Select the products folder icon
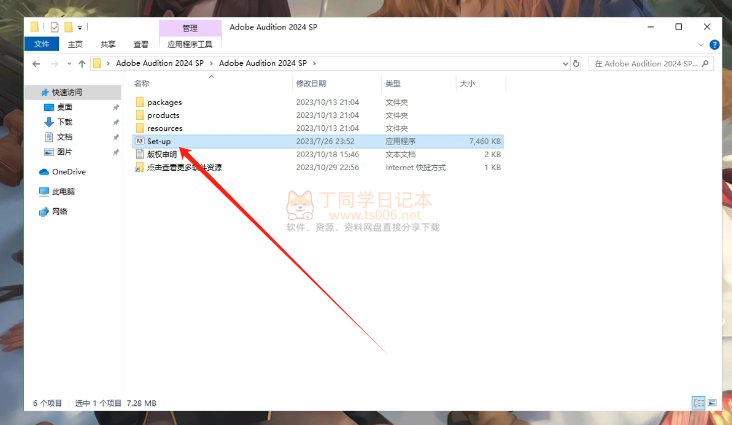Image resolution: width=732 pixels, height=425 pixels. (x=140, y=115)
